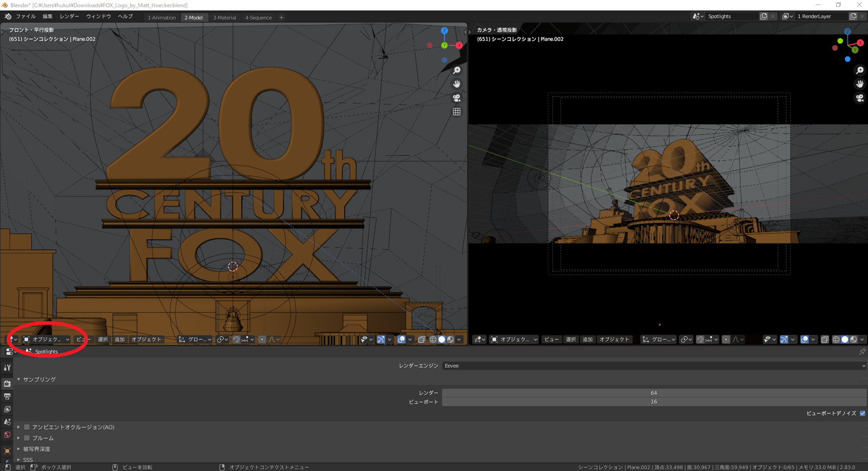Open 追加 menu in camera viewport header
Image resolution: width=868 pixels, height=471 pixels.
tap(588, 339)
